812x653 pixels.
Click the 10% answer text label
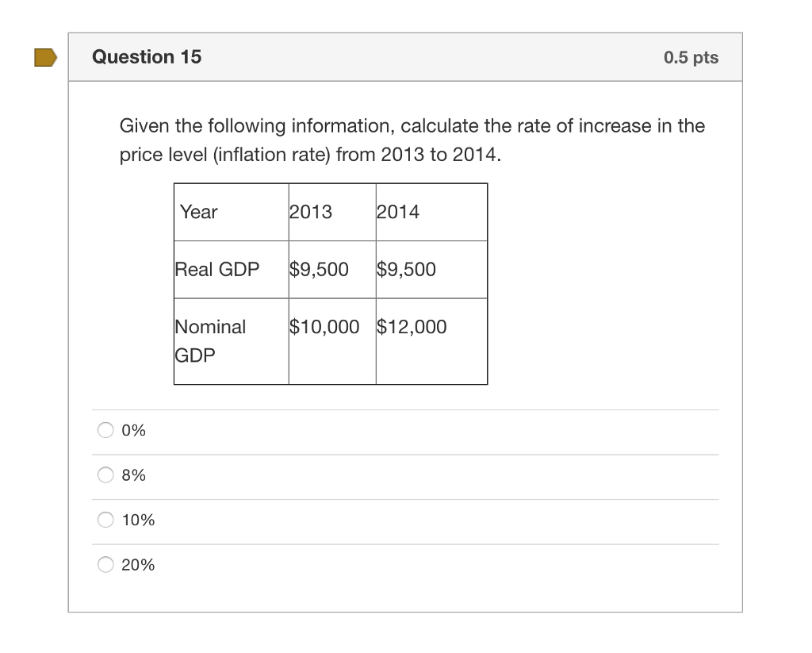click(x=139, y=520)
